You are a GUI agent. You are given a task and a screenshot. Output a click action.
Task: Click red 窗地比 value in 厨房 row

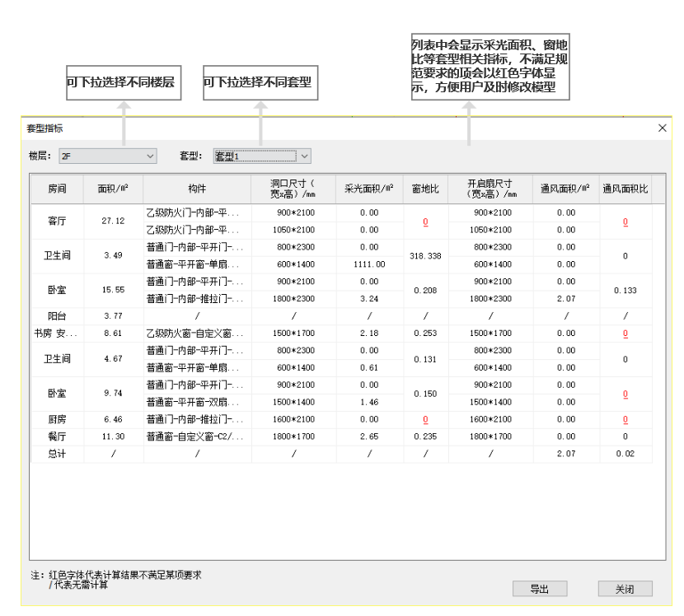coord(425,419)
